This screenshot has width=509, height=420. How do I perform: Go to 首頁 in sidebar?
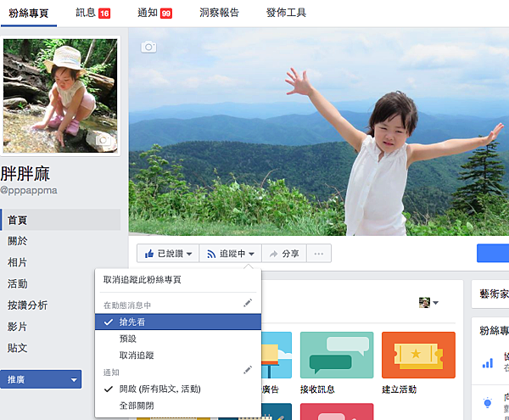pos(61,220)
